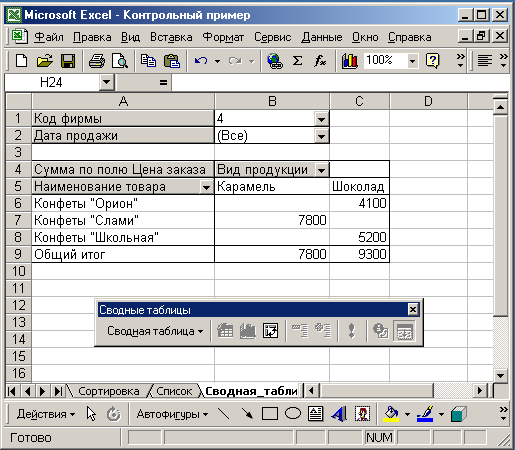
Task: Open the Line Color dropdown arrow
Action: tap(441, 415)
